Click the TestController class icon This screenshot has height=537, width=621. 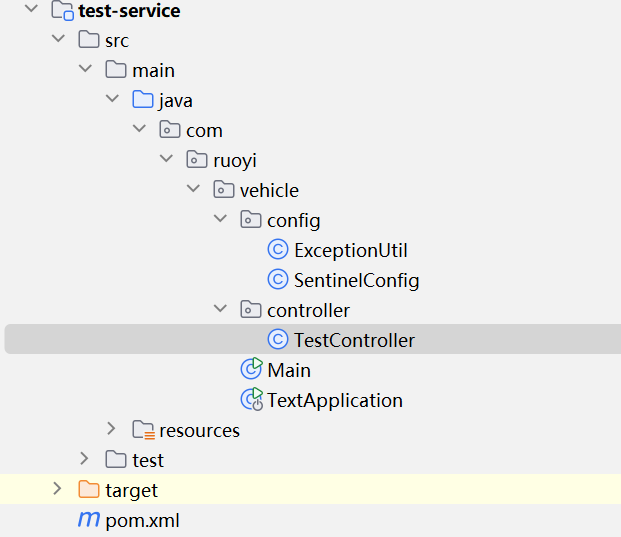pyautogui.click(x=277, y=340)
